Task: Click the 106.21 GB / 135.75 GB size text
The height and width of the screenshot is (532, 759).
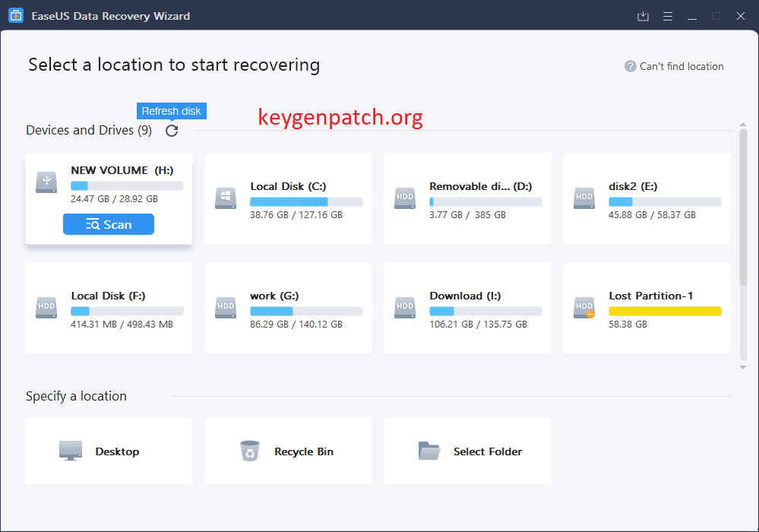Action: pos(478,325)
